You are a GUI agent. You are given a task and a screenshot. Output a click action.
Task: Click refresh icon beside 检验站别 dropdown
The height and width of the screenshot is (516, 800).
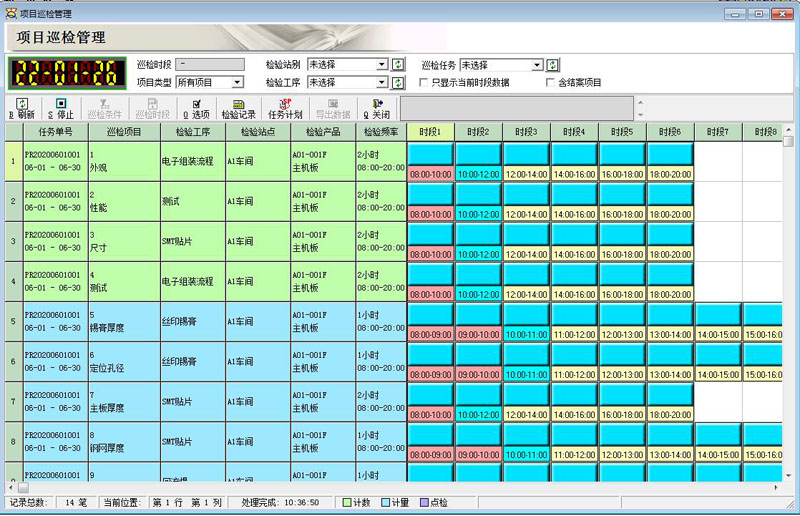pos(397,65)
